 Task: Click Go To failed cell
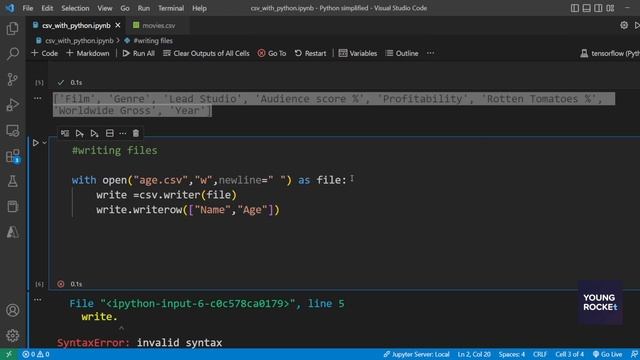point(272,53)
